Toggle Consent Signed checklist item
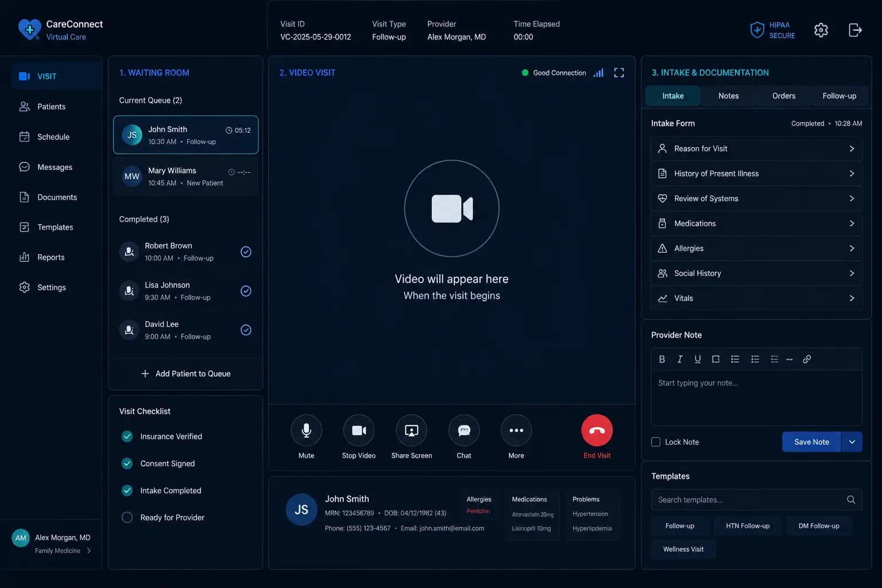This screenshot has width=882, height=588. point(127,463)
